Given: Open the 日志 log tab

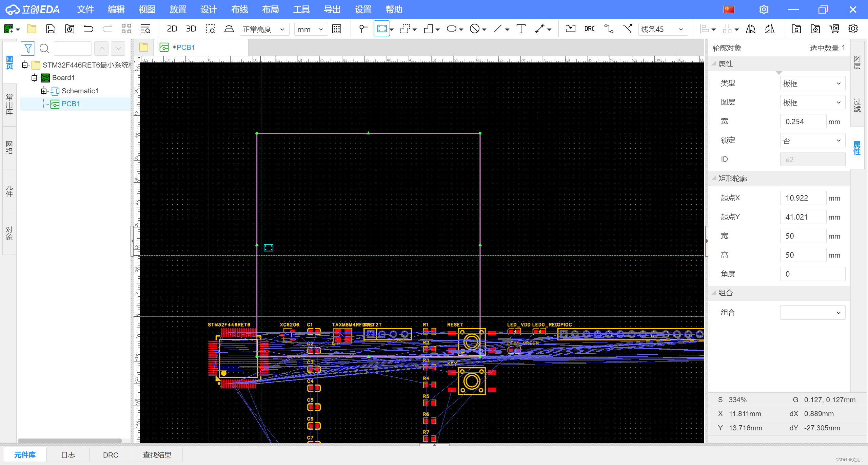Looking at the screenshot, I should (x=68, y=455).
